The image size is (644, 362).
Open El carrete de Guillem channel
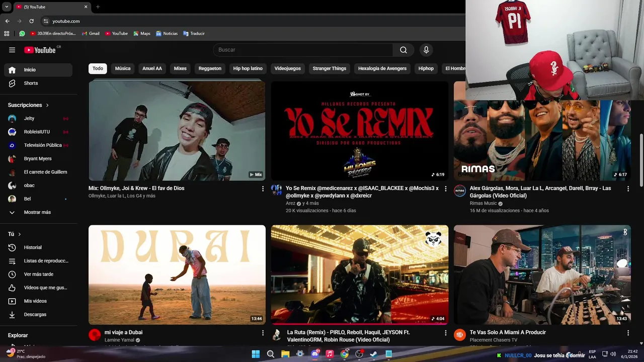pyautogui.click(x=38, y=172)
